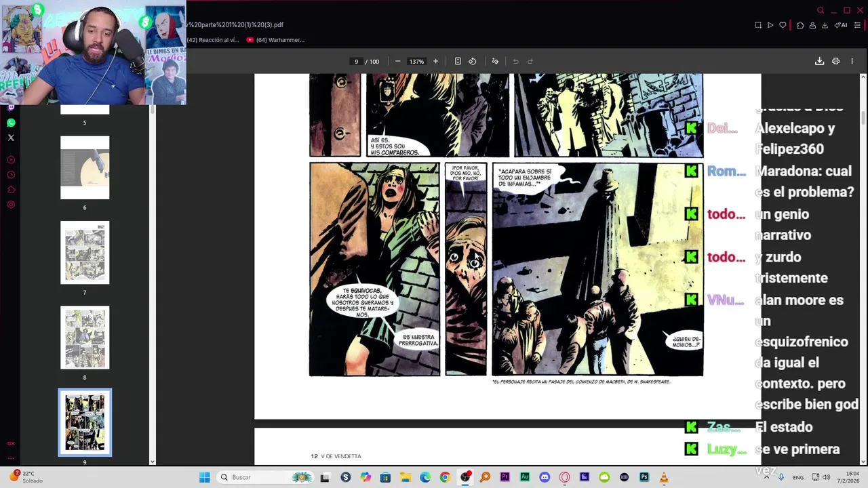Click the undo arrow in PDF toolbar
The height and width of the screenshot is (488, 868).
tap(515, 61)
